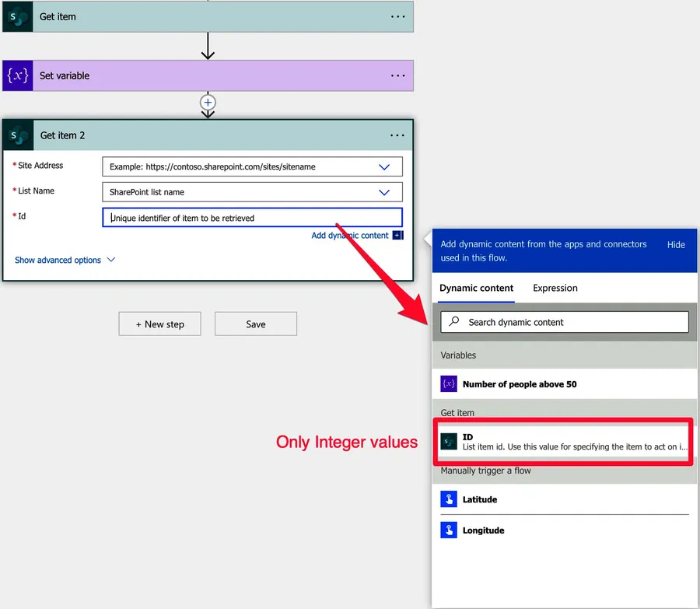Expand the Site Address dropdown
The image size is (700, 609).
click(383, 166)
